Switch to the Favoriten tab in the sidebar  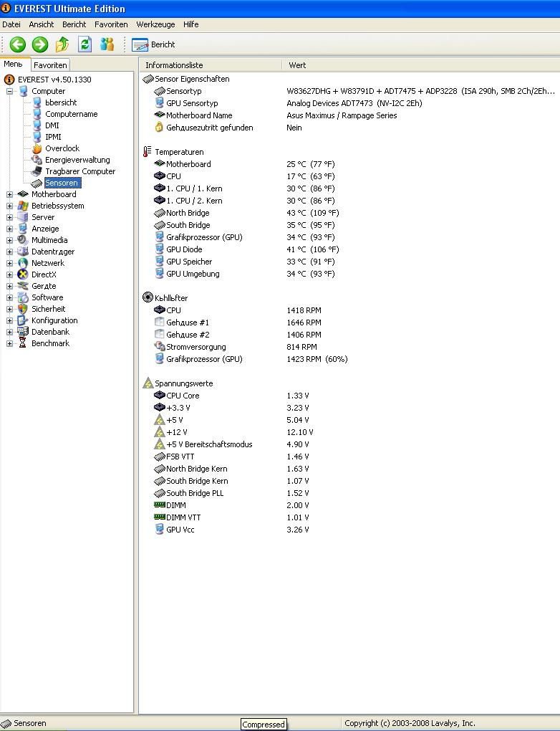coord(50,65)
